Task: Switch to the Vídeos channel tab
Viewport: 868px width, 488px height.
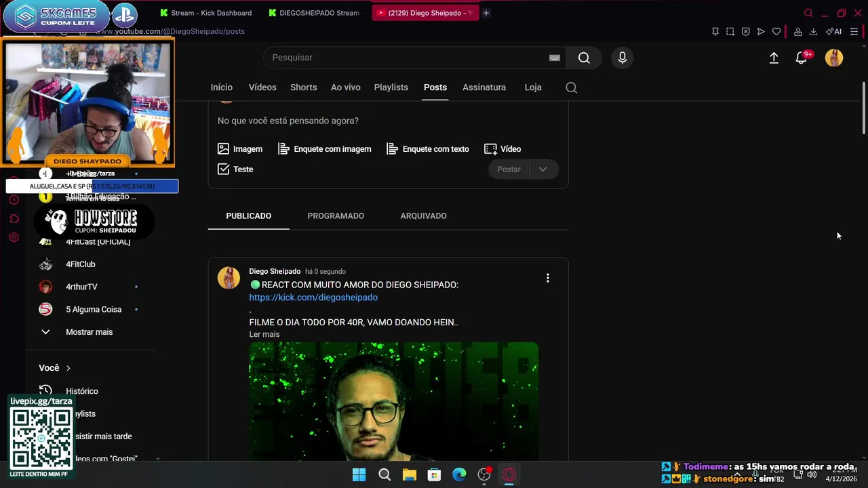Action: coord(262,87)
